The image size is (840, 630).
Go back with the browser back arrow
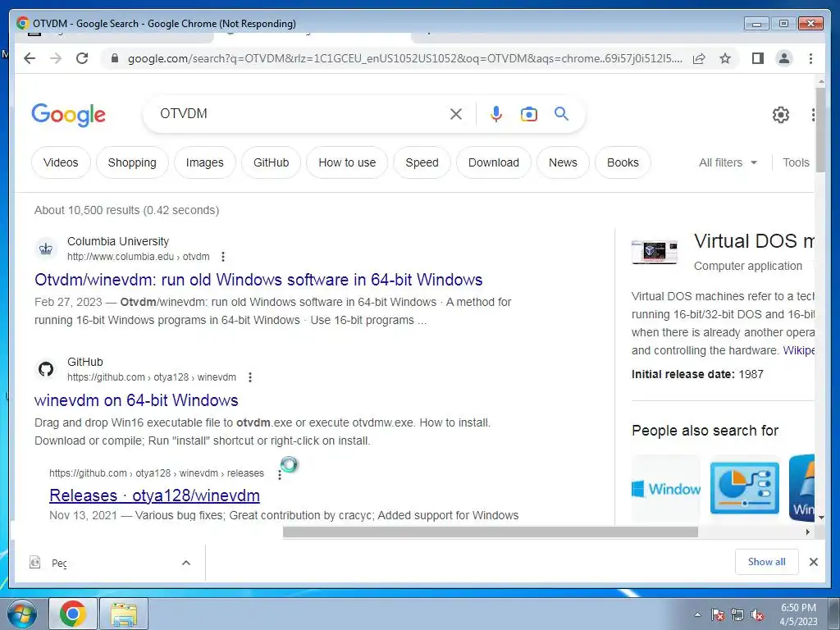tap(30, 58)
